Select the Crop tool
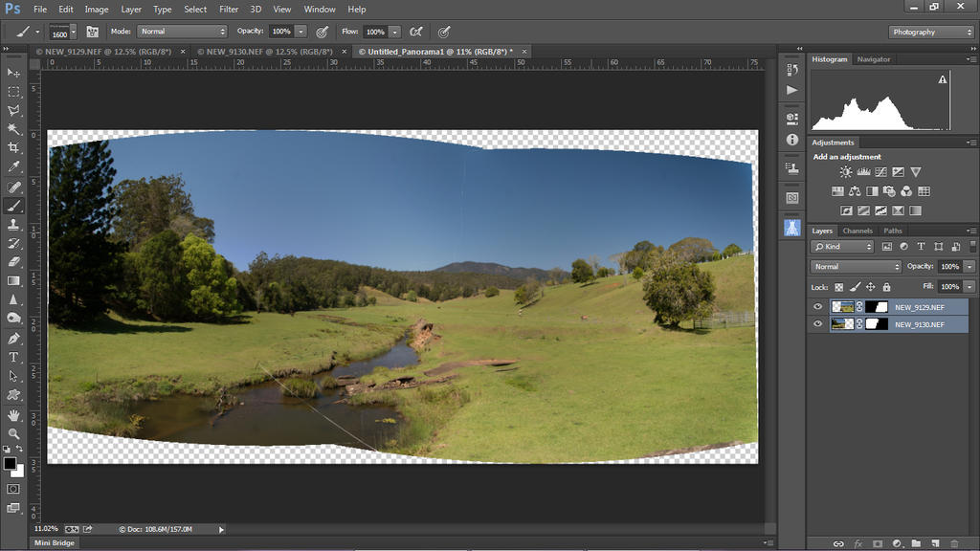This screenshot has height=551, width=980. coord(13,147)
